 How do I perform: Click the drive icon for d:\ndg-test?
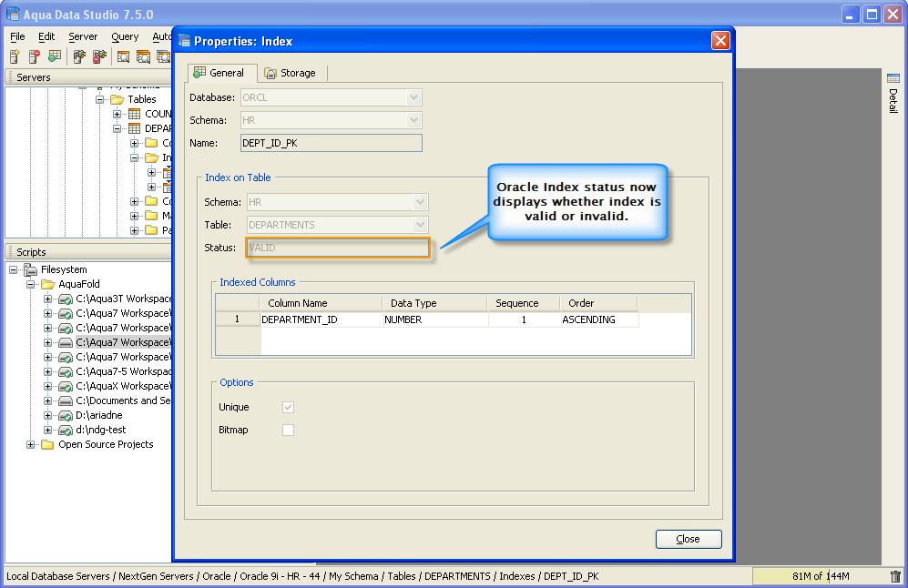tap(66, 430)
